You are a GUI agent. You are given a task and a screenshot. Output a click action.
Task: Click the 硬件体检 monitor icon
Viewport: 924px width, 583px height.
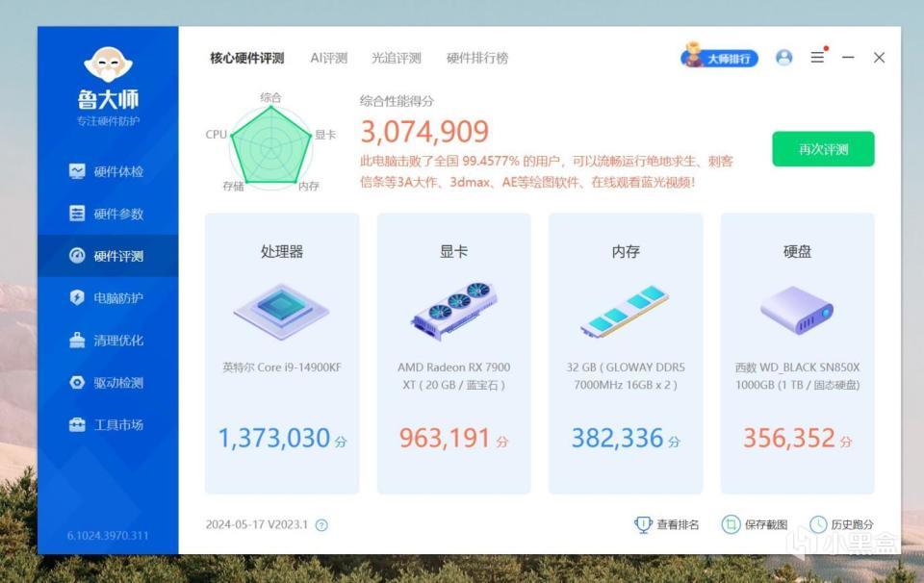coord(77,171)
